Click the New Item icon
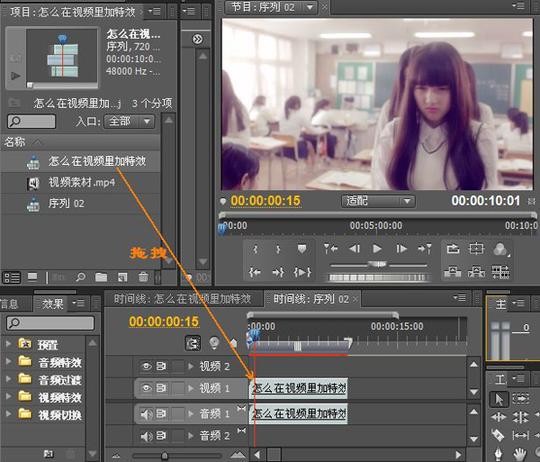Image resolution: width=540 pixels, height=462 pixels. click(122, 277)
